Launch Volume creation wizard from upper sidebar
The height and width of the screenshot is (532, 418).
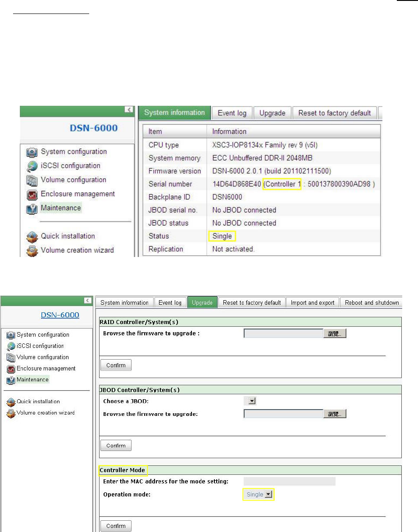pyautogui.click(x=77, y=250)
